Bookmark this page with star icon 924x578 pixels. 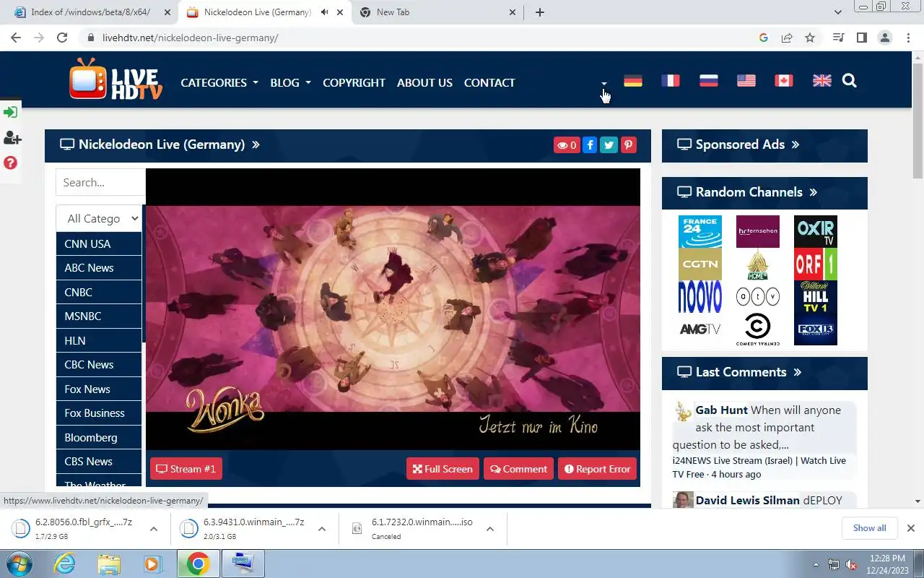pyautogui.click(x=810, y=38)
